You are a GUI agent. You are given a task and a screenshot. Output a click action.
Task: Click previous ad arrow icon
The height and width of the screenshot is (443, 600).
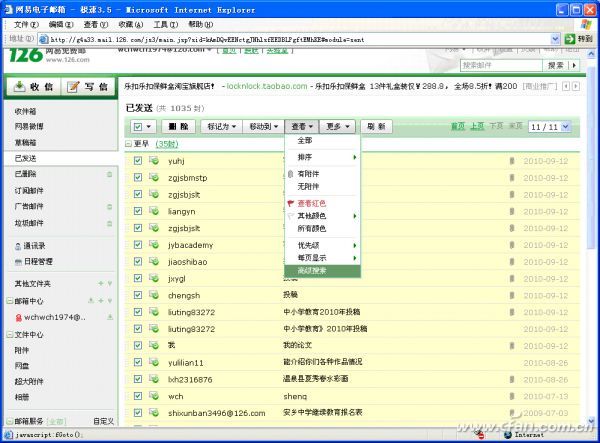566,86
